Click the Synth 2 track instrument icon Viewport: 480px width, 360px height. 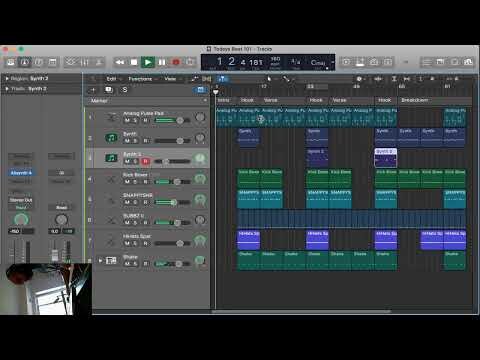point(111,158)
